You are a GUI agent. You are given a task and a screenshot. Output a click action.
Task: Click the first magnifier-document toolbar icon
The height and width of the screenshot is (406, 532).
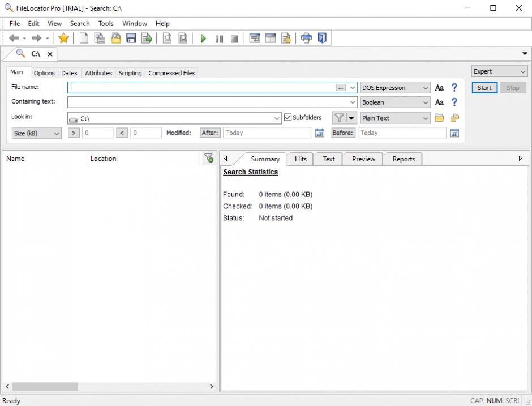click(167, 38)
